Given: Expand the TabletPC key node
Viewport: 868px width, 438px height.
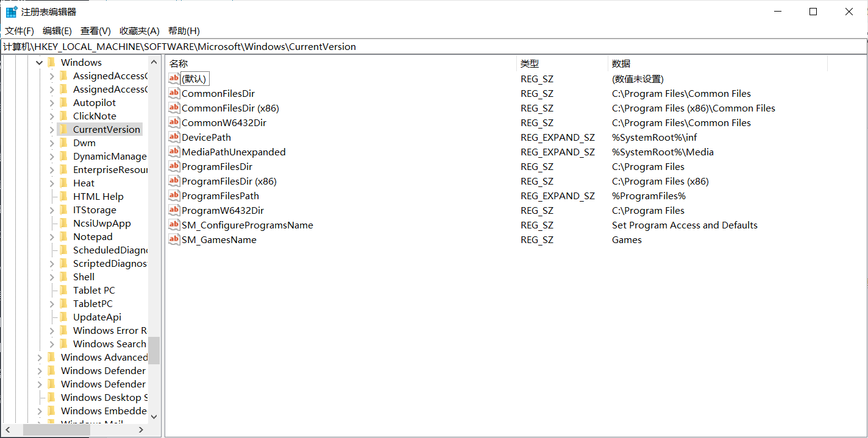Looking at the screenshot, I should (52, 303).
